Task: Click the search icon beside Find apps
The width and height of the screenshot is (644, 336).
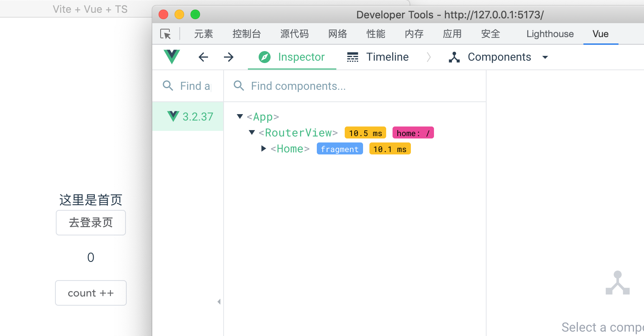Action: click(168, 85)
